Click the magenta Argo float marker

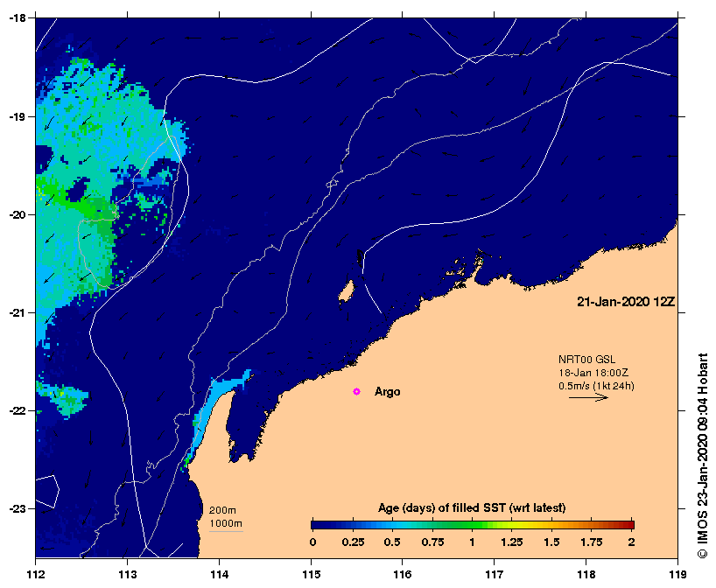tap(356, 392)
